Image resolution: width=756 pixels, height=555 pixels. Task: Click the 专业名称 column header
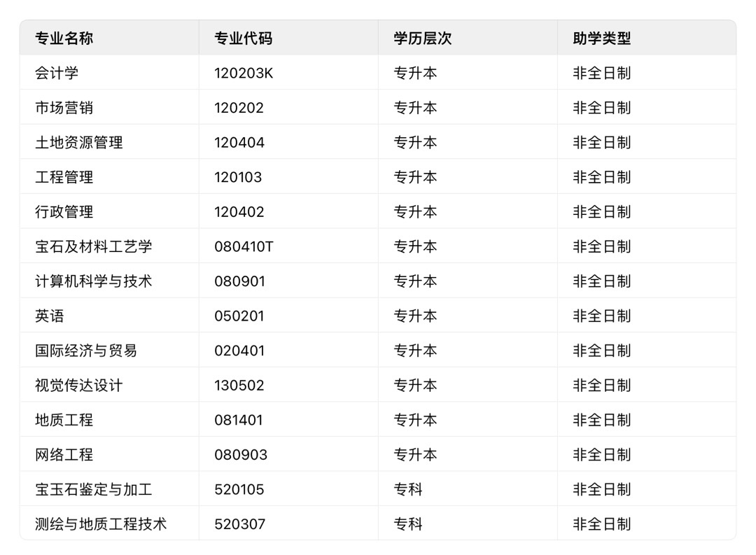click(x=64, y=38)
